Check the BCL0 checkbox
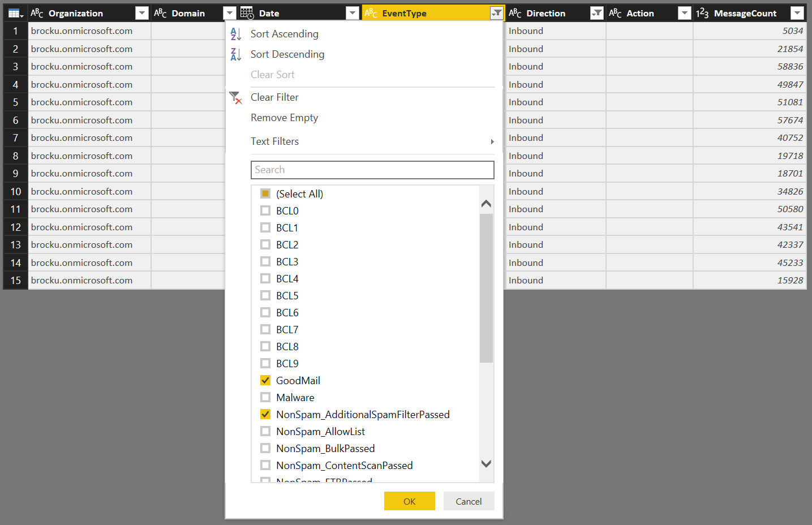This screenshot has width=812, height=525. click(265, 210)
